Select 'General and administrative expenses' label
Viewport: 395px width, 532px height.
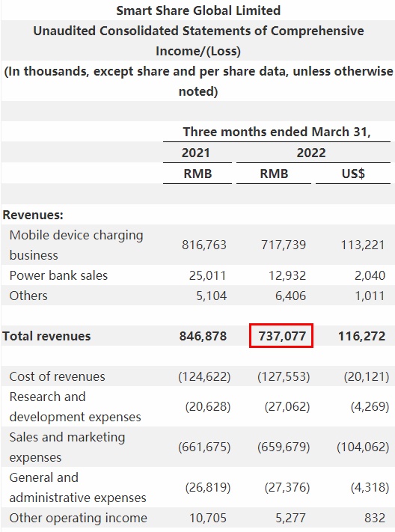pyautogui.click(x=78, y=488)
